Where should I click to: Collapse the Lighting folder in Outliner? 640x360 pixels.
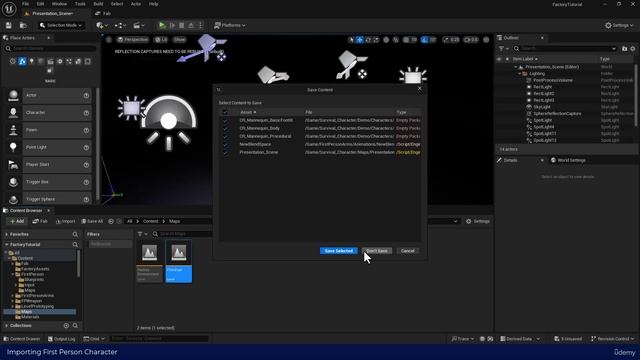520,74
